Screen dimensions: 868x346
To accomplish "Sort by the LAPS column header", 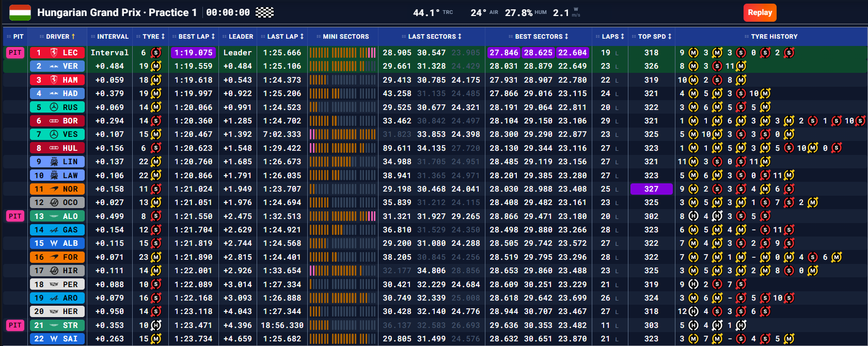I will click(610, 37).
